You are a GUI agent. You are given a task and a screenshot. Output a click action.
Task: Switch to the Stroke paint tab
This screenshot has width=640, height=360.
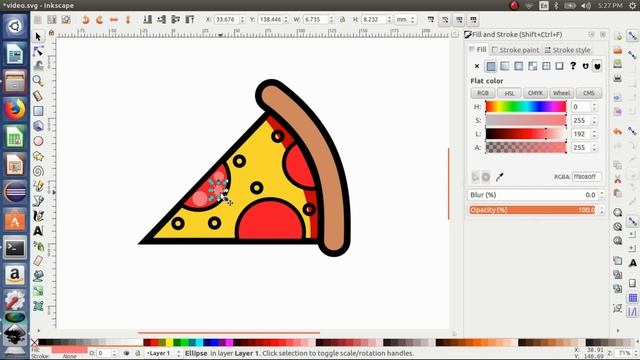click(x=516, y=50)
